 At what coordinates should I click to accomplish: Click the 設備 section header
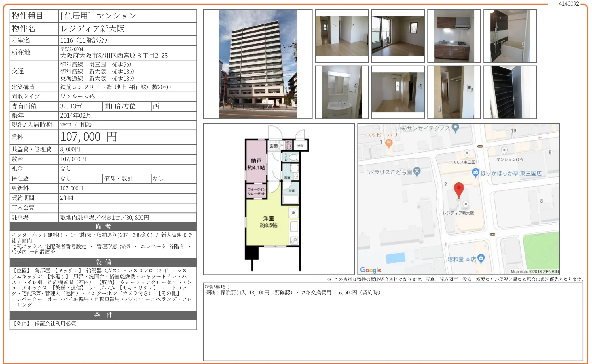click(x=103, y=262)
